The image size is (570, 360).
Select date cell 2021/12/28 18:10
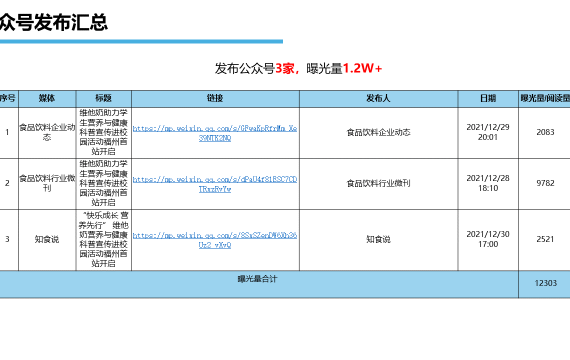coord(488,183)
